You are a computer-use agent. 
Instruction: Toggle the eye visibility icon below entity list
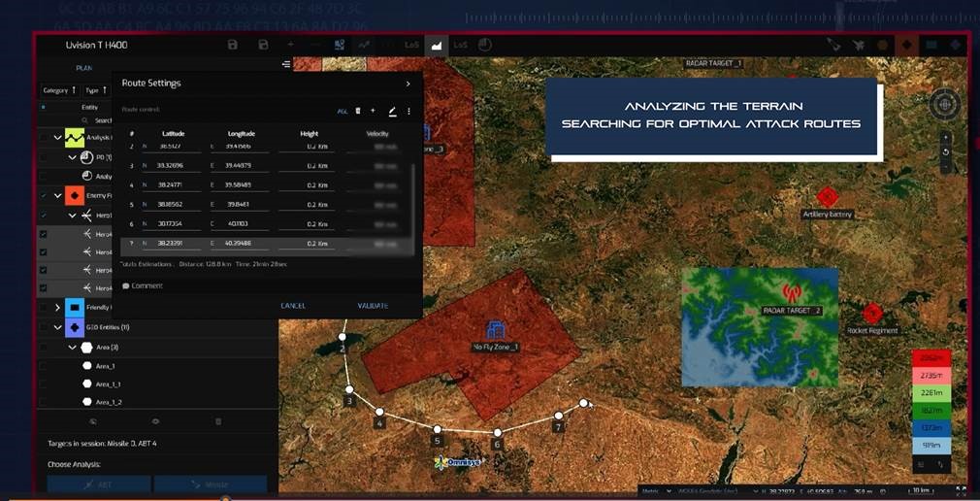[x=155, y=421]
